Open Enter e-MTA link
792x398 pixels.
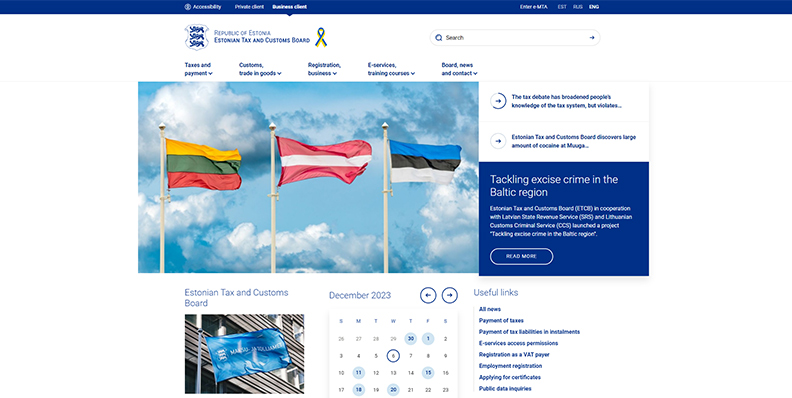533,7
